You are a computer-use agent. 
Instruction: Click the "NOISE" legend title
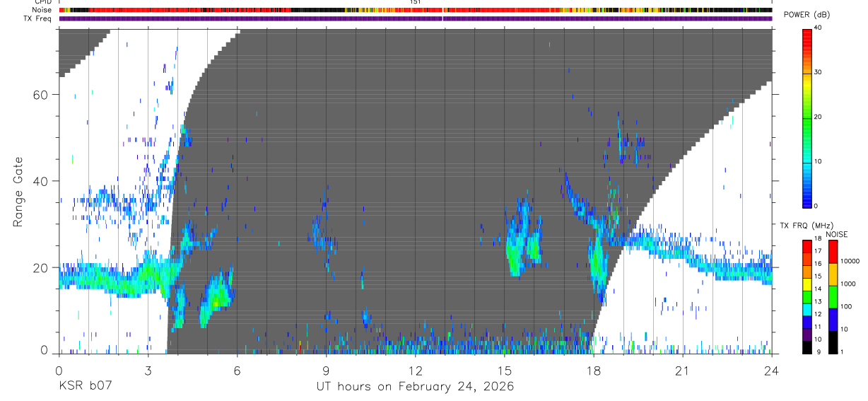(x=837, y=234)
